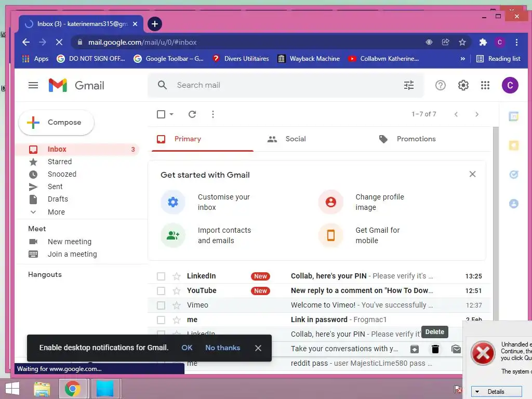Open Chrome Extensions puzzle icon
Screen dimensions: 532x399
(x=483, y=42)
